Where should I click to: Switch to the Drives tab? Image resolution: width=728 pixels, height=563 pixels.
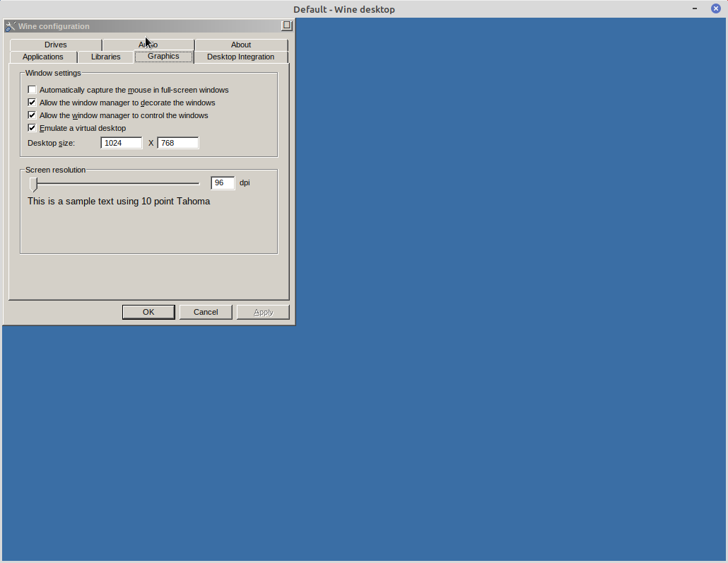point(56,45)
